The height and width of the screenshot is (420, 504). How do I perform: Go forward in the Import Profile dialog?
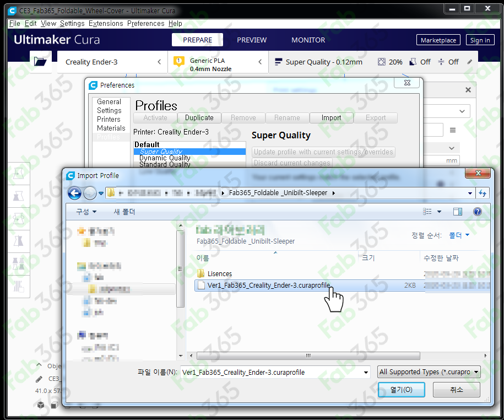point(90,193)
